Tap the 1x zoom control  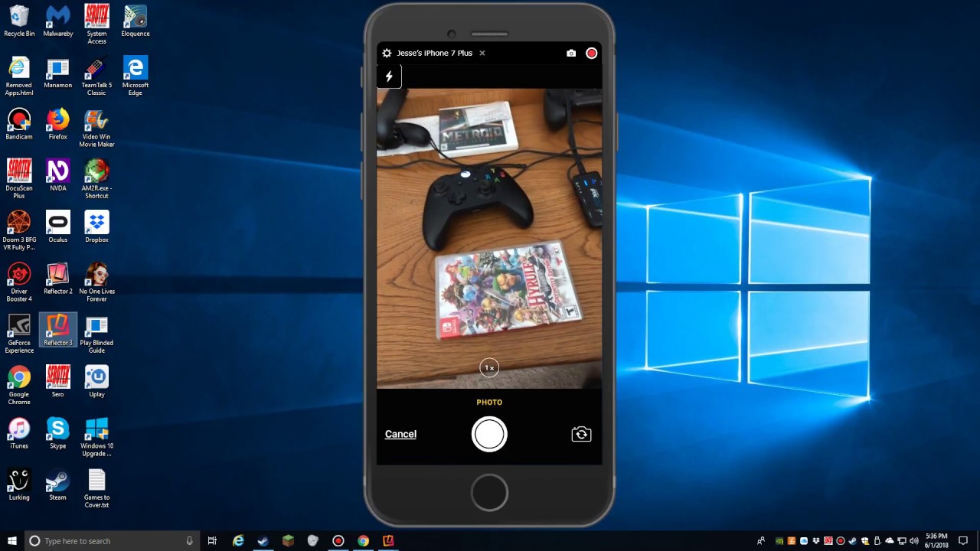pyautogui.click(x=489, y=368)
